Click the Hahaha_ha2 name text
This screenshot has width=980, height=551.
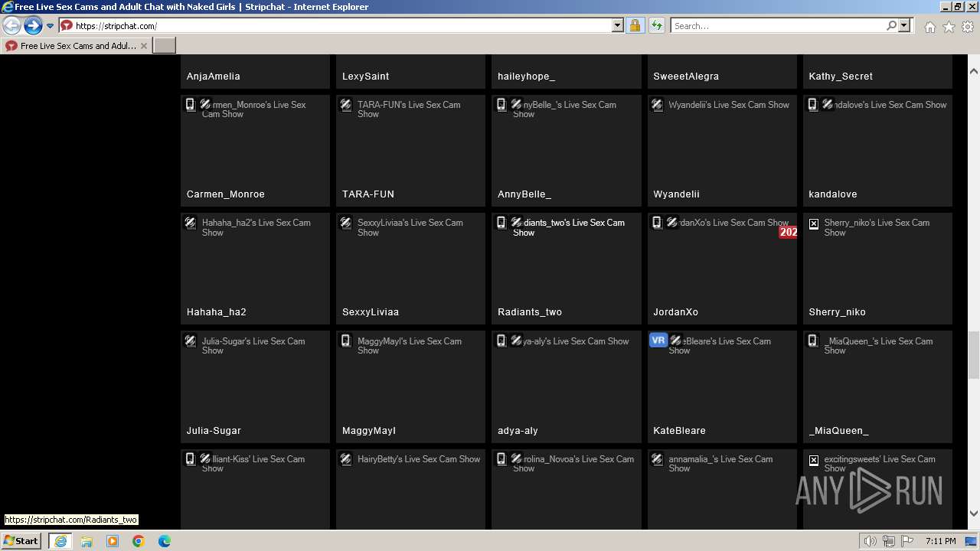coord(217,312)
